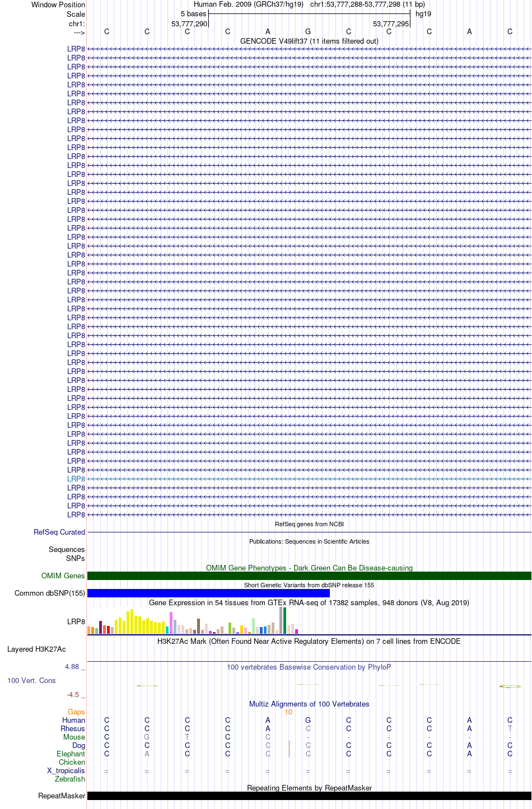
Task: Click the 53,777,295 position marker
Action: pos(391,24)
